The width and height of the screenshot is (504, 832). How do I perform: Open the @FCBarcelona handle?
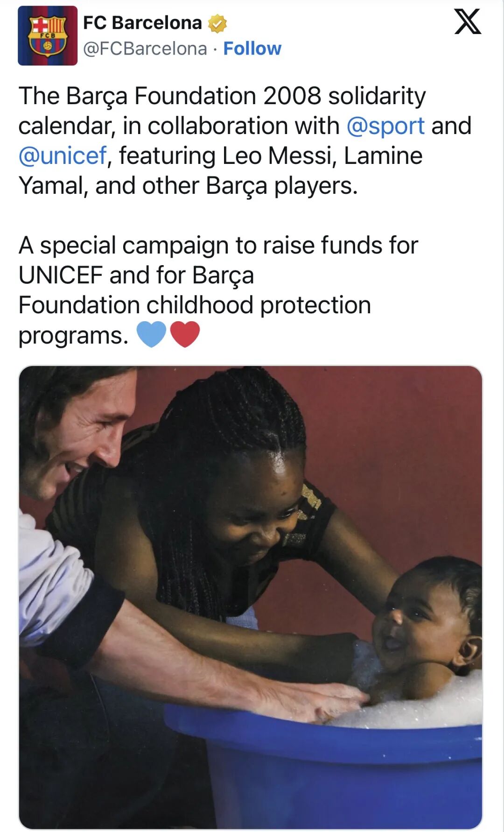[145, 49]
